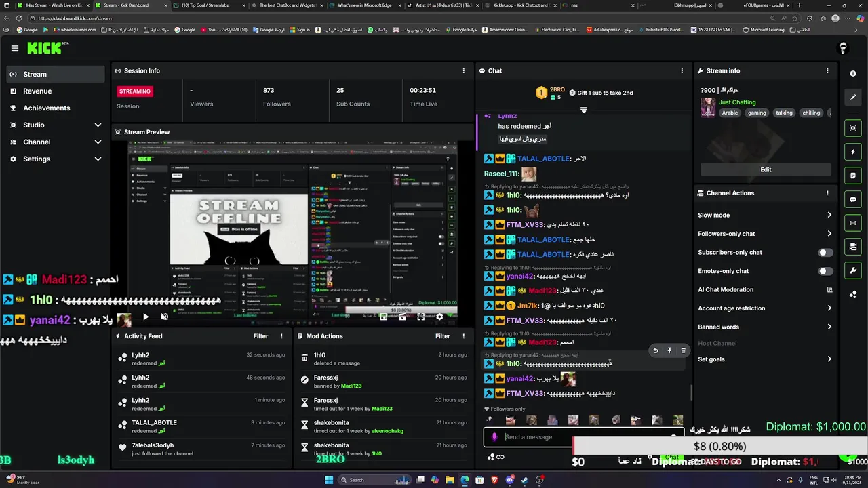Delete the highlighted 1hl0 chat message
This screenshot has height=488, width=868.
click(683, 350)
